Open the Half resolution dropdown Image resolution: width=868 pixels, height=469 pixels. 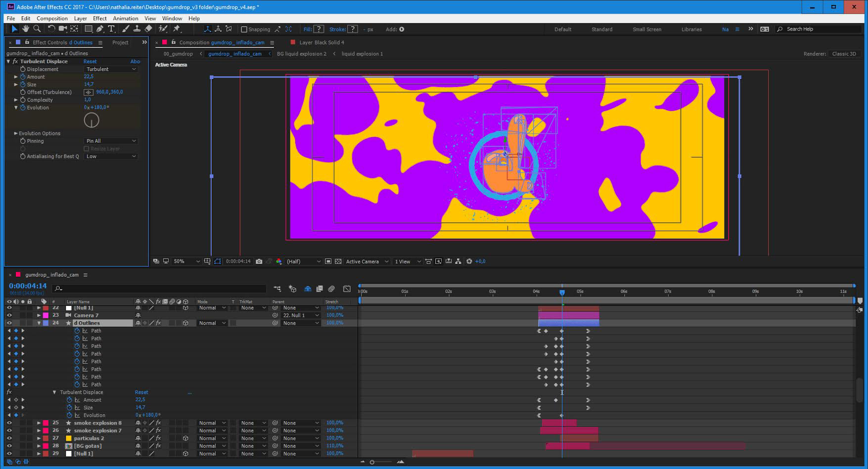pyautogui.click(x=303, y=261)
